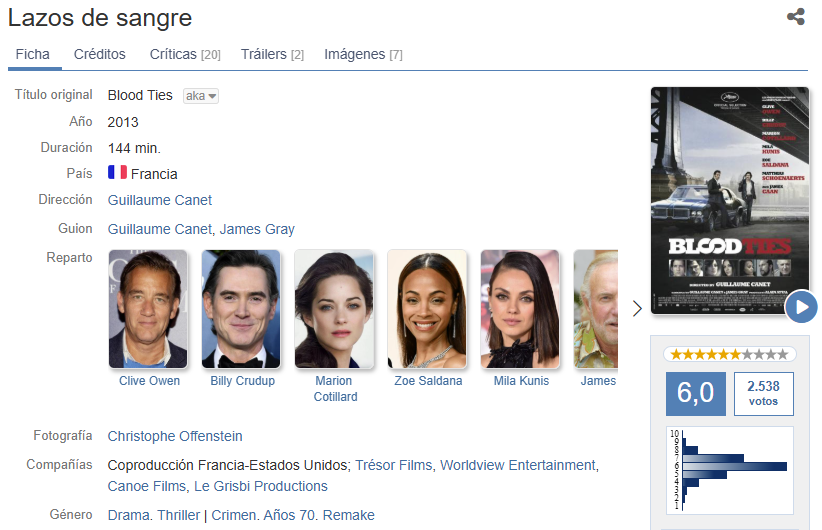Viewport: 822px width, 530px height.
Task: Click the France flag icon
Action: pos(117,172)
